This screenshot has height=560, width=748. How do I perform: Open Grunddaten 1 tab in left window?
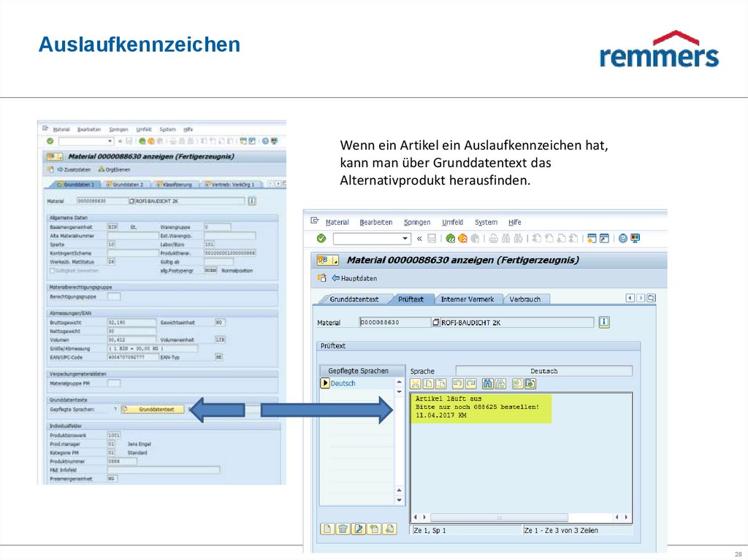click(75, 185)
